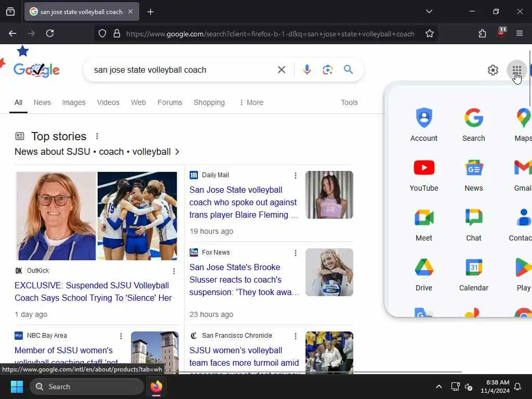The image size is (532, 399).
Task: Open options for San Francisco Chronicle story
Action: (x=296, y=336)
